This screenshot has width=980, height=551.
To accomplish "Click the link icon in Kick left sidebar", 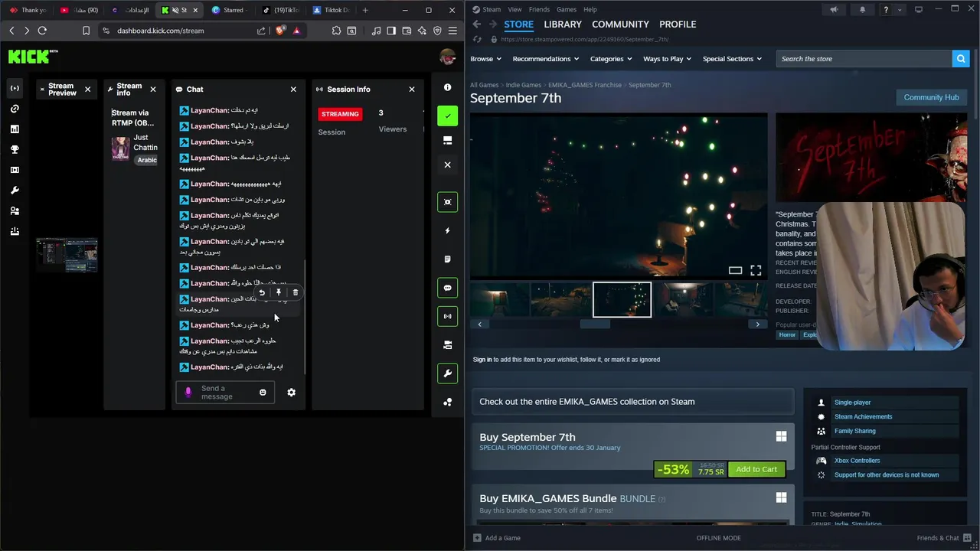I will point(15,109).
